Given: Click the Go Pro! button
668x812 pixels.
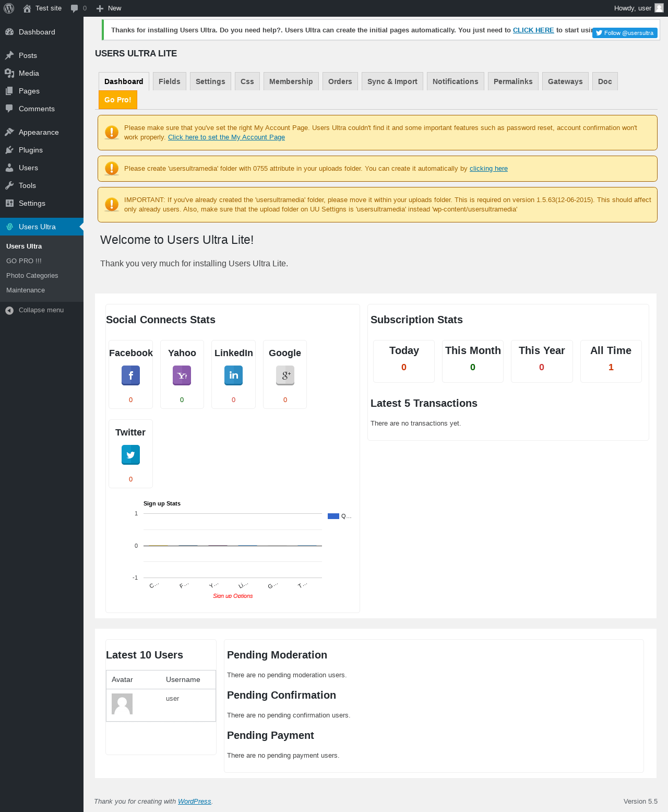Looking at the screenshot, I should [x=118, y=100].
